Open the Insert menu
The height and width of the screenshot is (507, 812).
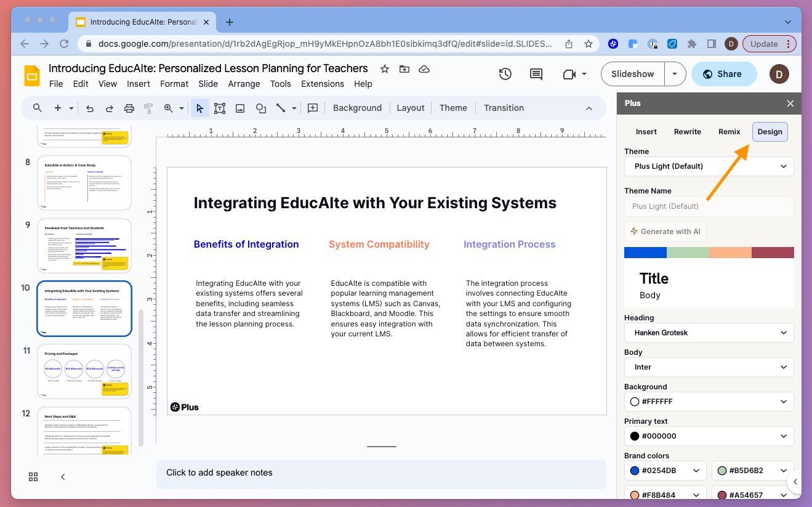(x=139, y=84)
